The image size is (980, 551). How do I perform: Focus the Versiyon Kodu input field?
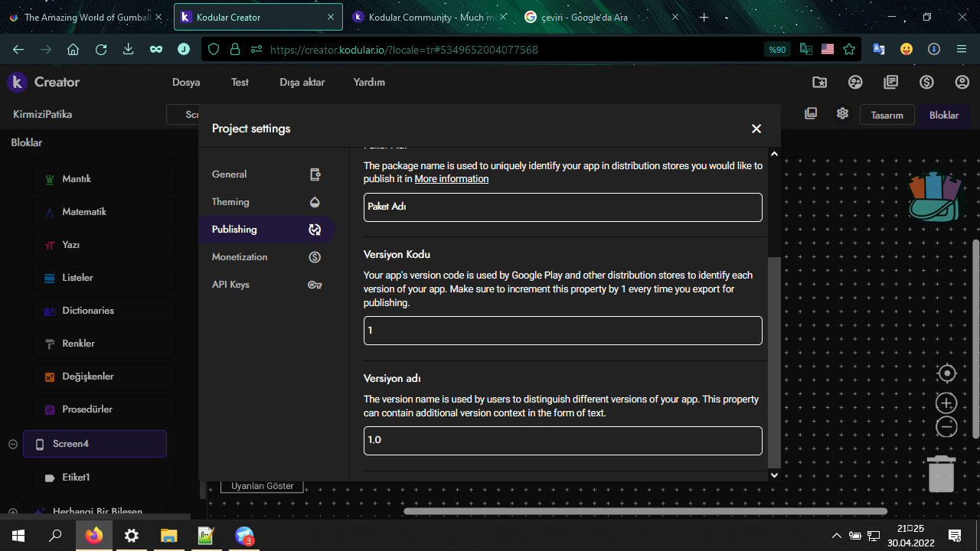(x=563, y=331)
